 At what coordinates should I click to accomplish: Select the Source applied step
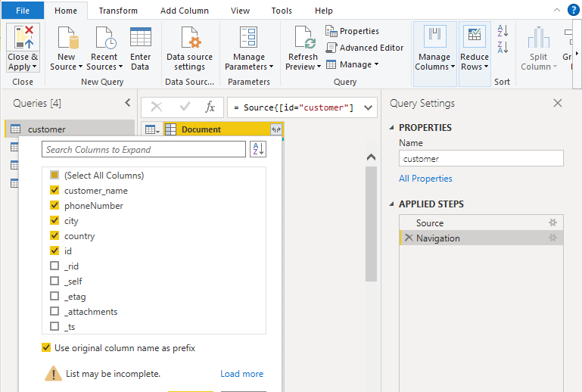point(481,222)
